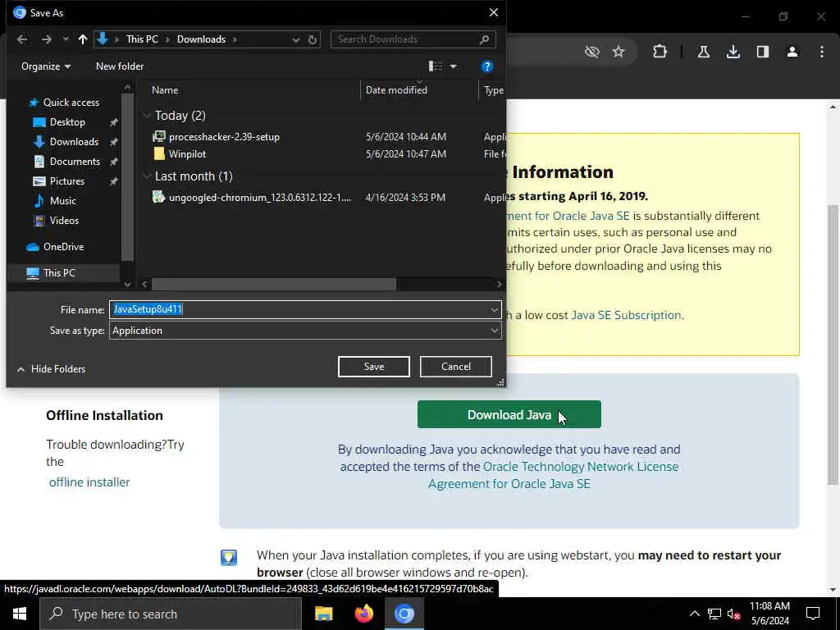Screen dimensions: 840x630
Task: Collapse the Last month (1) group
Action: pyautogui.click(x=147, y=176)
